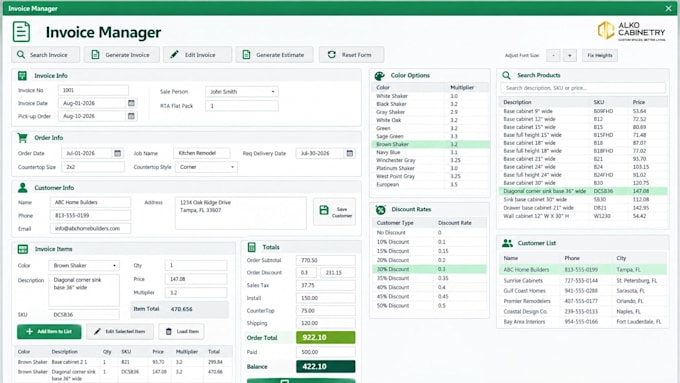Screen dimensions: 680x383
Task: Close the Invoice Manager window
Action: (668, 8)
